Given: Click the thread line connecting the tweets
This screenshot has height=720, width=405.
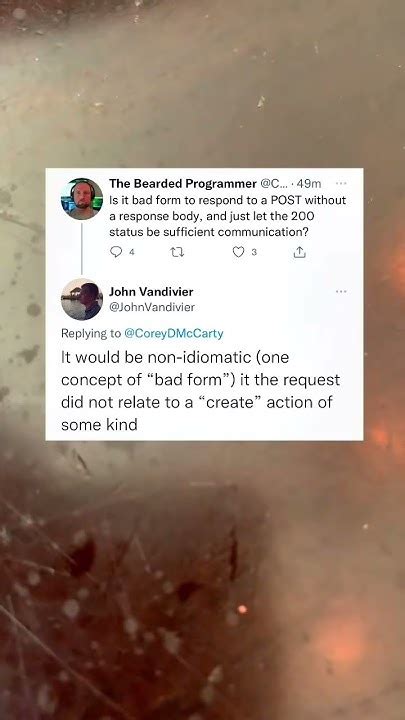Looking at the screenshot, I should [82, 248].
